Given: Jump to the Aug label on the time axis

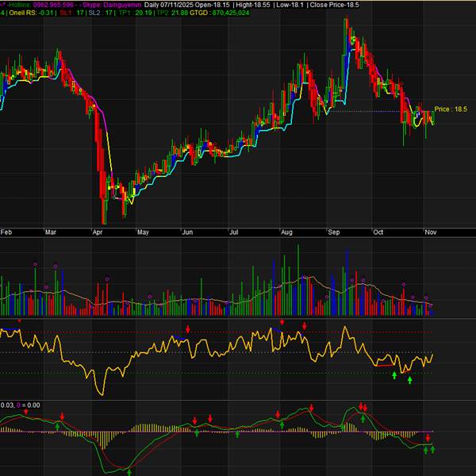Looking at the screenshot, I should pos(286,232).
